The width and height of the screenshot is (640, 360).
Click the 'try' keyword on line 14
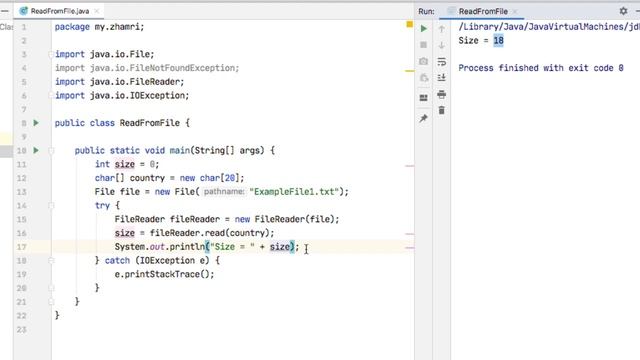(102, 205)
